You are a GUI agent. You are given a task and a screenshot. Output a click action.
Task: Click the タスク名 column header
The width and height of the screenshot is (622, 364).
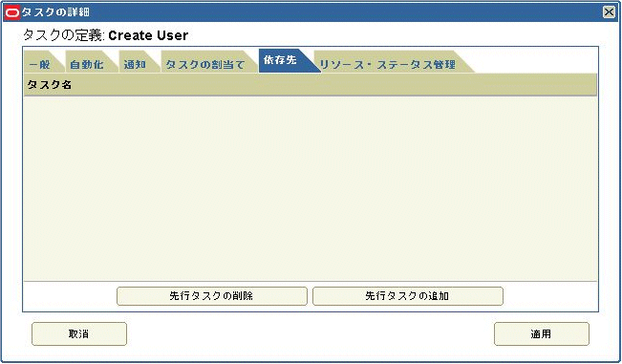click(x=311, y=84)
